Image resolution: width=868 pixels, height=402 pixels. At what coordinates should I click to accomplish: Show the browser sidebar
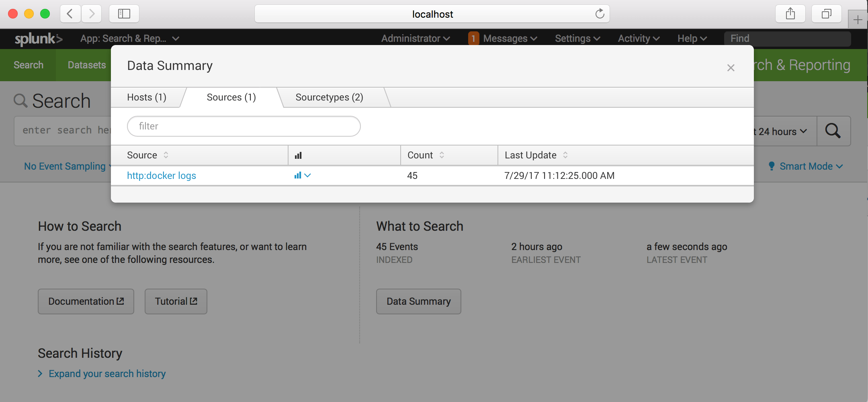(x=124, y=13)
